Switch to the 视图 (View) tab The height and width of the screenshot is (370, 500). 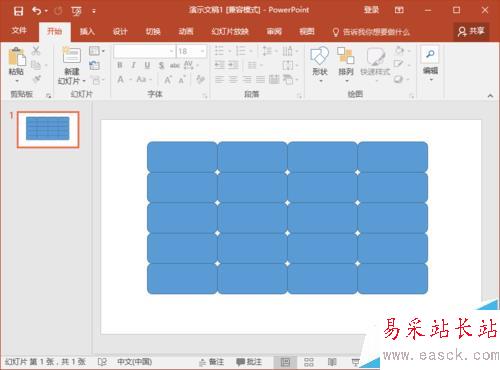pyautogui.click(x=307, y=31)
